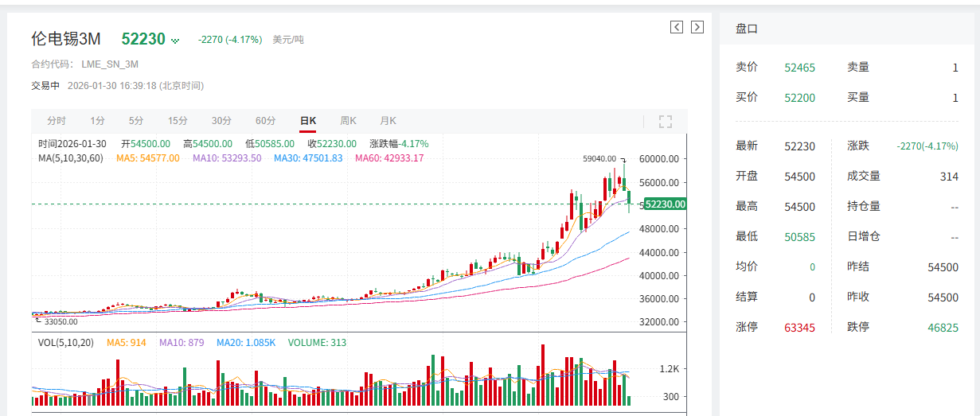Click the 日增仓 label
The height and width of the screenshot is (416, 980).
pos(864,236)
